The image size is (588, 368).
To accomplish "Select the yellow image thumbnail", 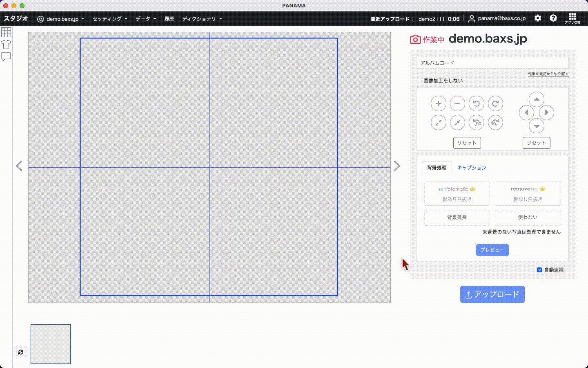I will [51, 344].
